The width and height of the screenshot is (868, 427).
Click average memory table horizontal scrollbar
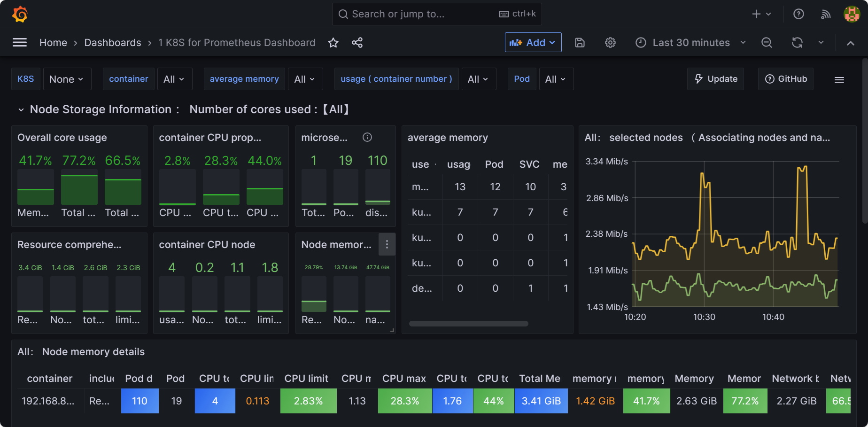pyautogui.click(x=468, y=323)
